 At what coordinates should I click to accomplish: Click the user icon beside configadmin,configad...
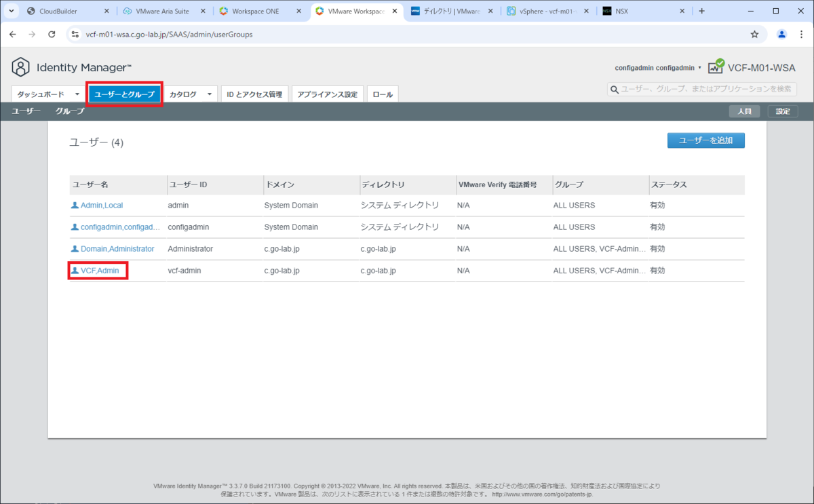75,227
